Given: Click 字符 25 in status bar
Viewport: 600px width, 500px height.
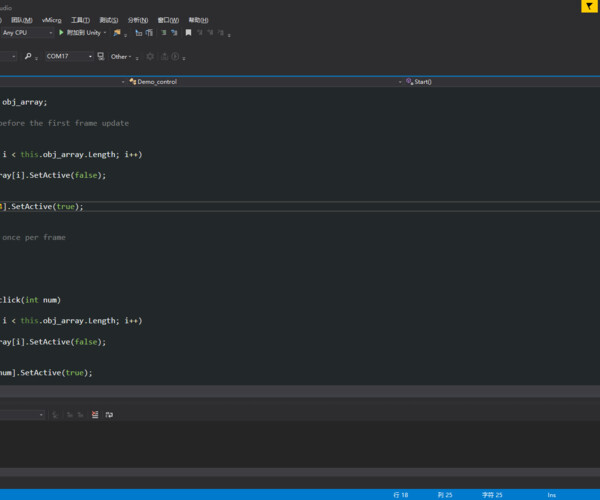Looking at the screenshot, I should click(x=492, y=495).
